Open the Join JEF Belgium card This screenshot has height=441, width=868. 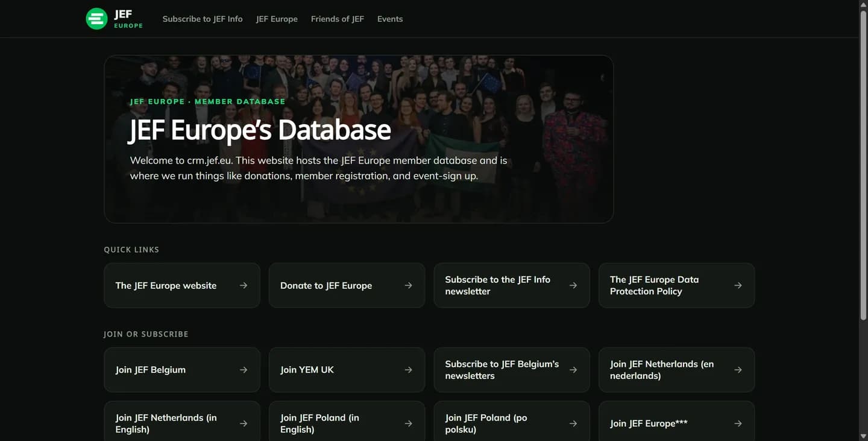[x=182, y=370]
